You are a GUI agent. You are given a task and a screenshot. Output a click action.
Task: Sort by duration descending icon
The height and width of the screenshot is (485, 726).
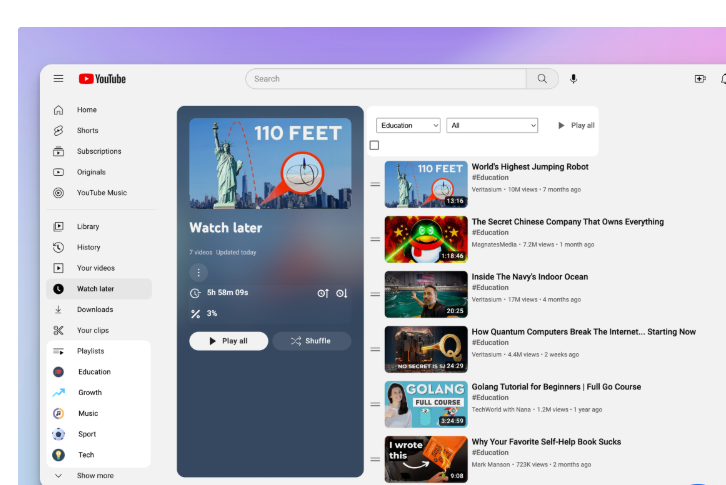click(x=342, y=293)
